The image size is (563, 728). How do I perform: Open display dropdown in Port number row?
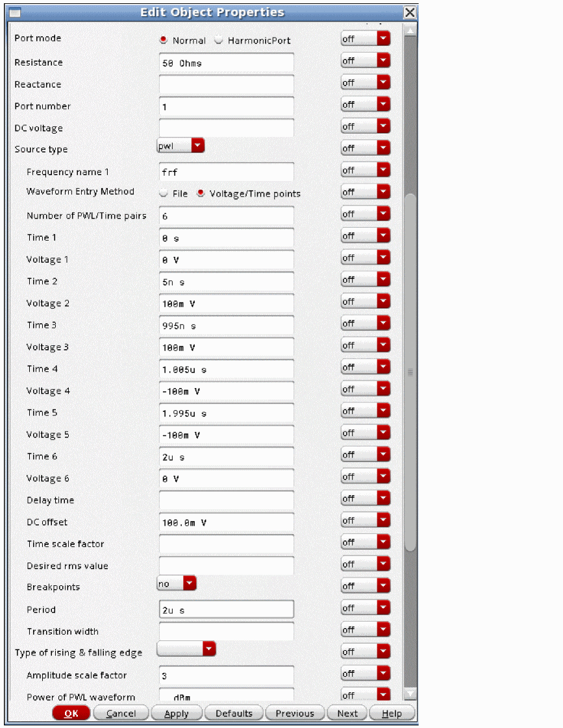click(x=366, y=104)
